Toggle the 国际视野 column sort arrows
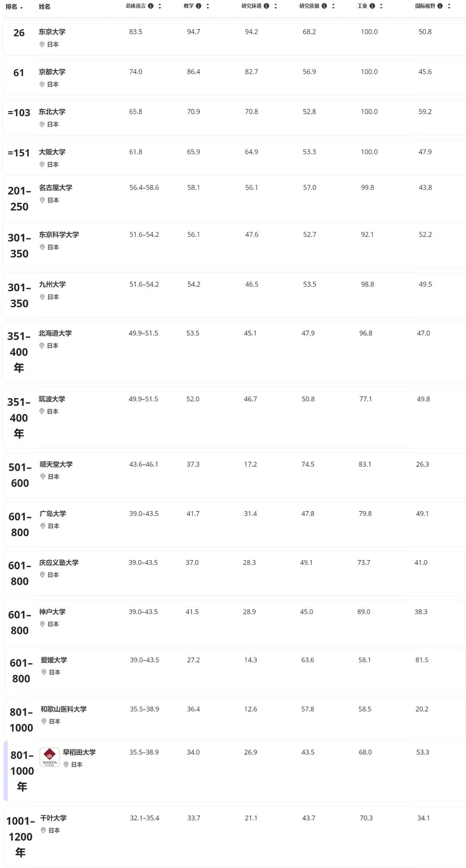The width and height of the screenshot is (466, 868). [x=449, y=6]
